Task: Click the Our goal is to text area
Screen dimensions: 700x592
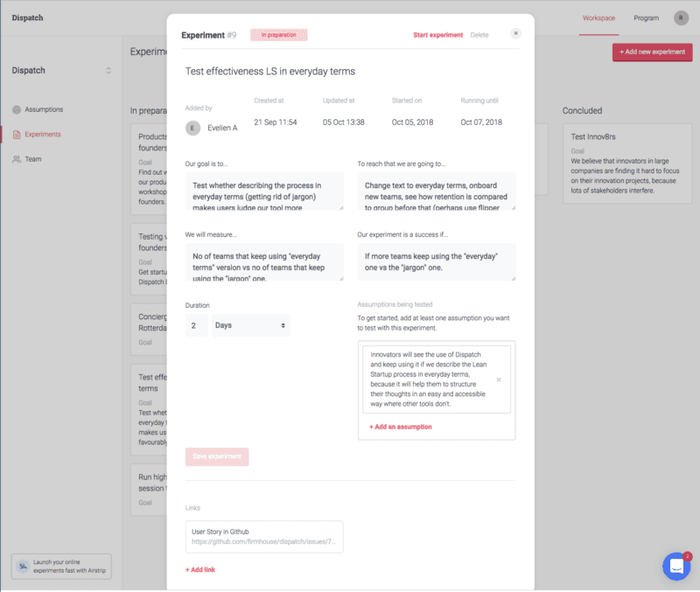Action: 264,192
